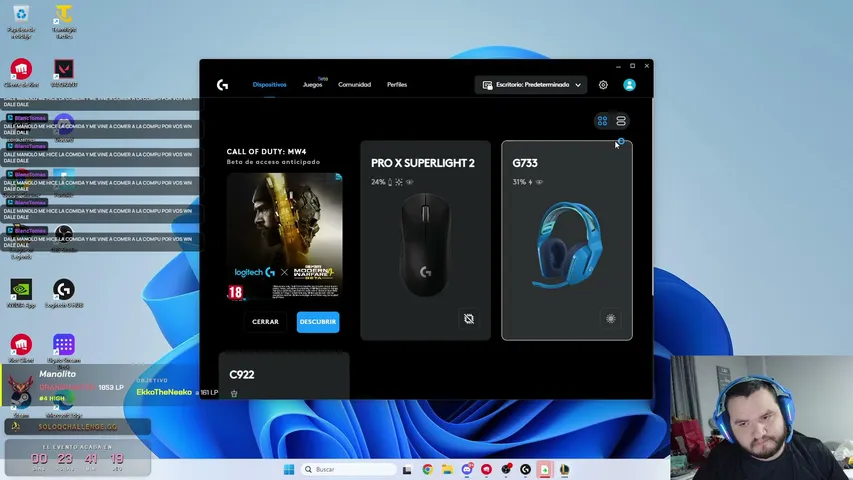This screenshot has height=480, width=853.
Task: Maximize the G HUB window
Action: click(x=632, y=66)
